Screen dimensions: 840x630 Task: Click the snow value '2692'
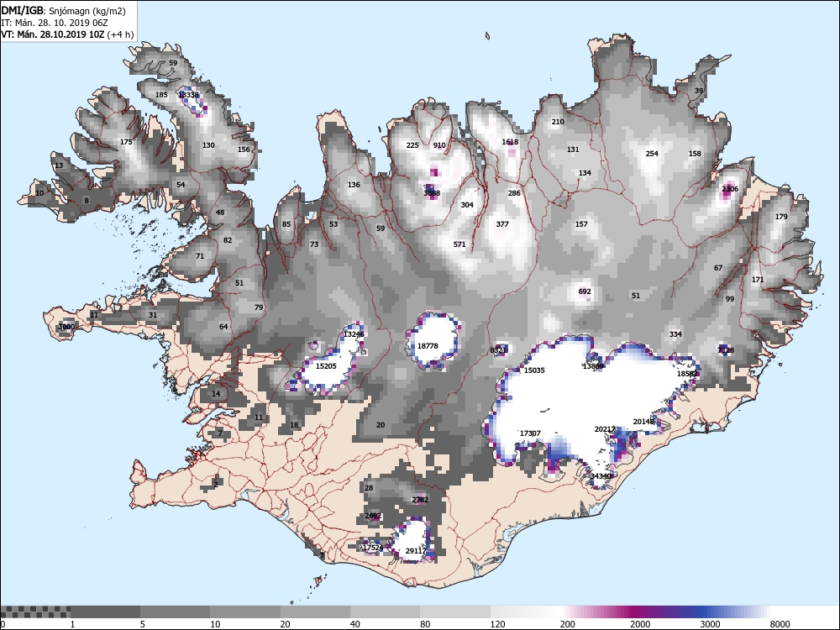373,516
